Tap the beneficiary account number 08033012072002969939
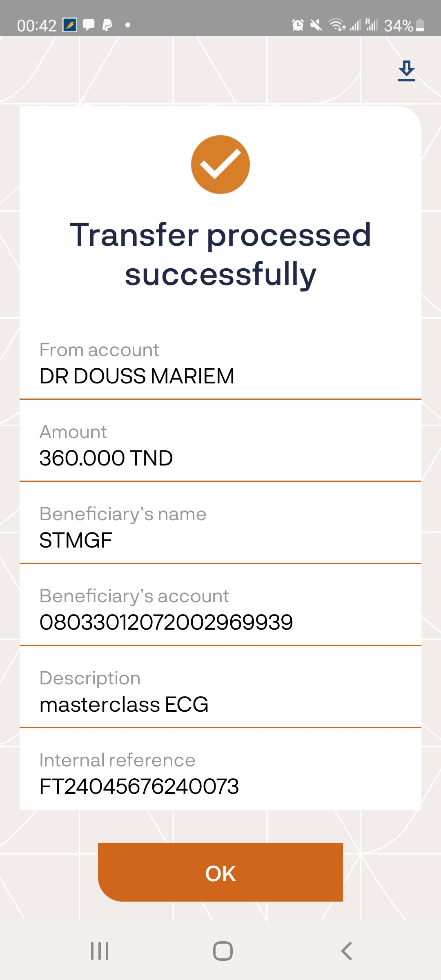Image resolution: width=441 pixels, height=980 pixels. [x=166, y=622]
